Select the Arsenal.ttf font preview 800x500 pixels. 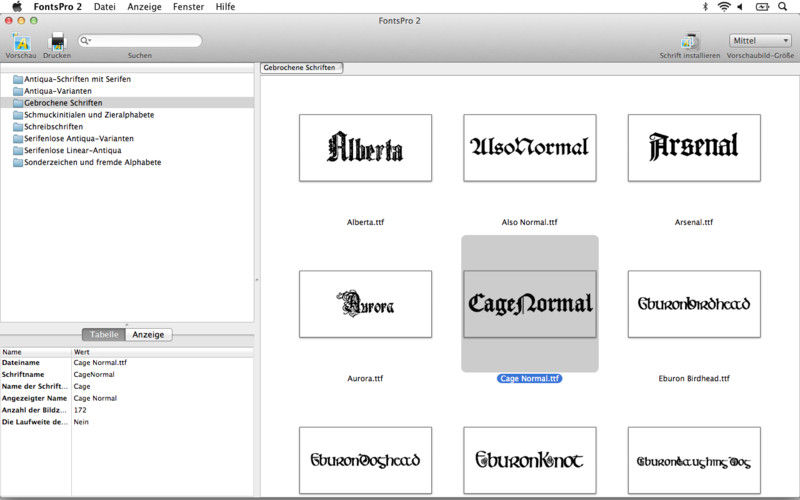click(x=693, y=148)
